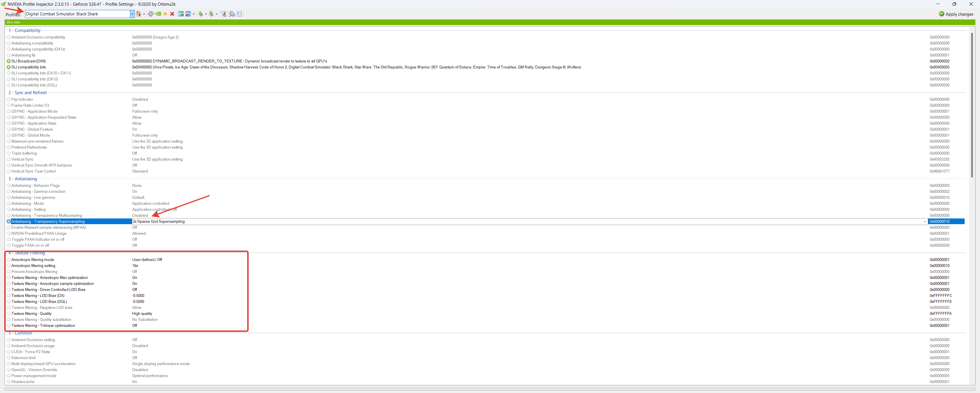Open dropdown arrow next to home icon

pos(144,14)
